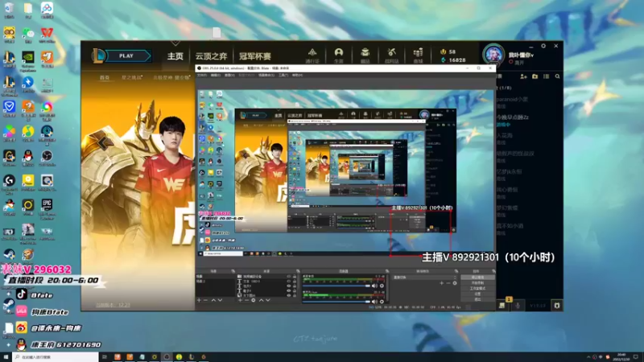Select the first scene in OBS scenes list
The image size is (644, 362).
(x=215, y=276)
